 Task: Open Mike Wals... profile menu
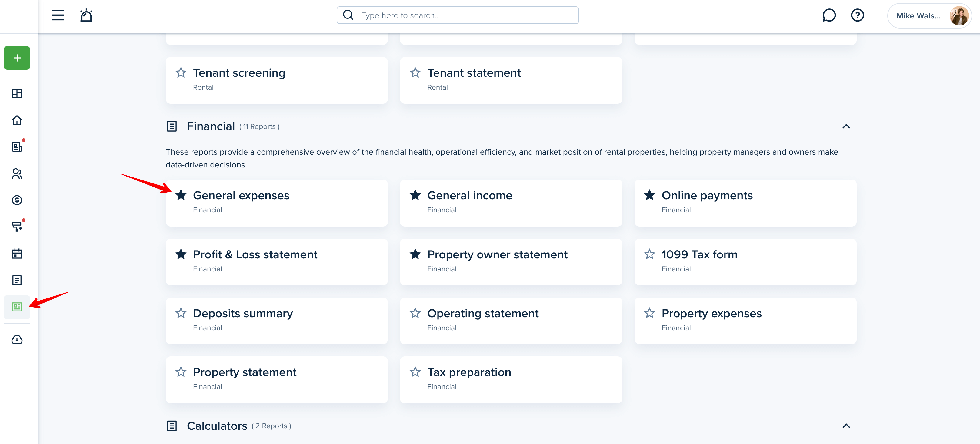pos(929,15)
